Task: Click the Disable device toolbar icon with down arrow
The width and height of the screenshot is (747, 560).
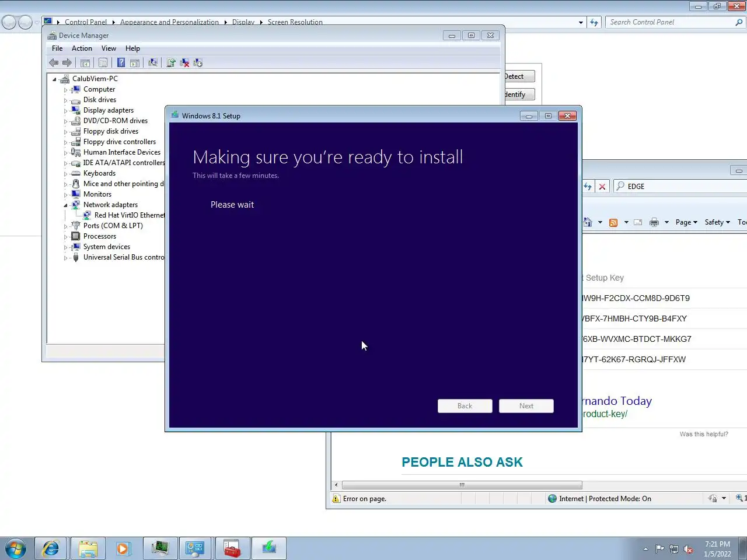Action: pyautogui.click(x=198, y=63)
